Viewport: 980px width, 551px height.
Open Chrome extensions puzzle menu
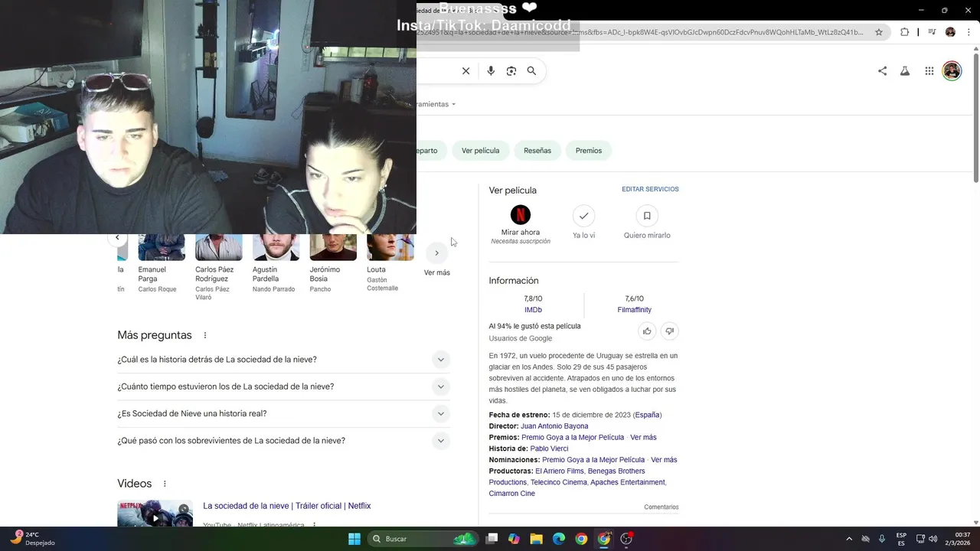tap(904, 32)
